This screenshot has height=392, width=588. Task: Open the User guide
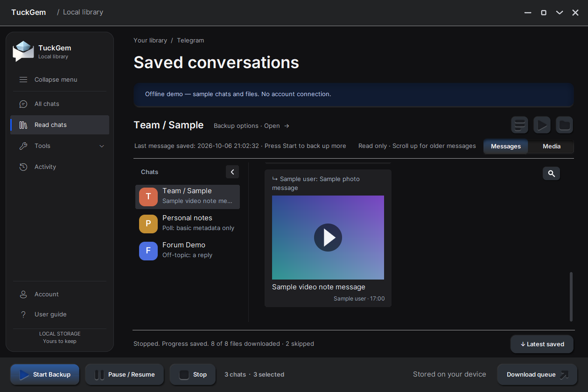[60, 314]
